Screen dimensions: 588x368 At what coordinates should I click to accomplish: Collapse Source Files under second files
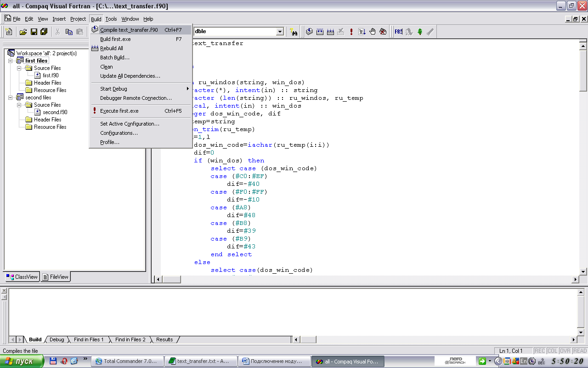[20, 105]
